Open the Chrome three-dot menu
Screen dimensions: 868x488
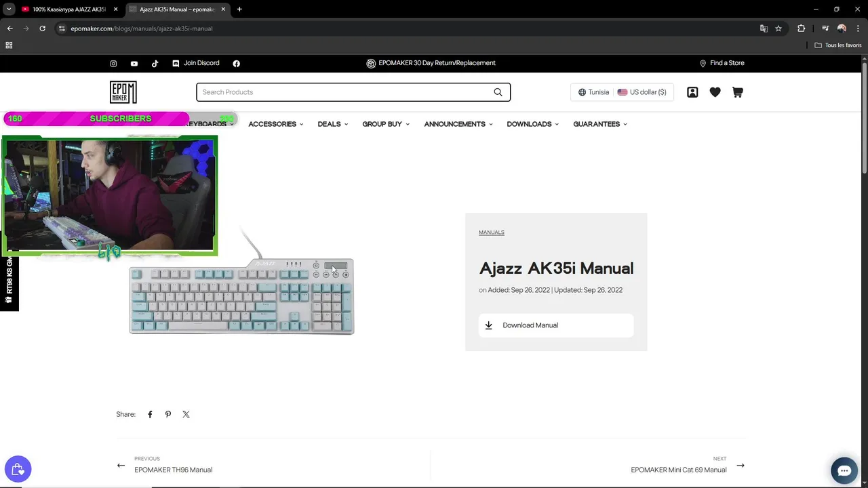(x=858, y=28)
